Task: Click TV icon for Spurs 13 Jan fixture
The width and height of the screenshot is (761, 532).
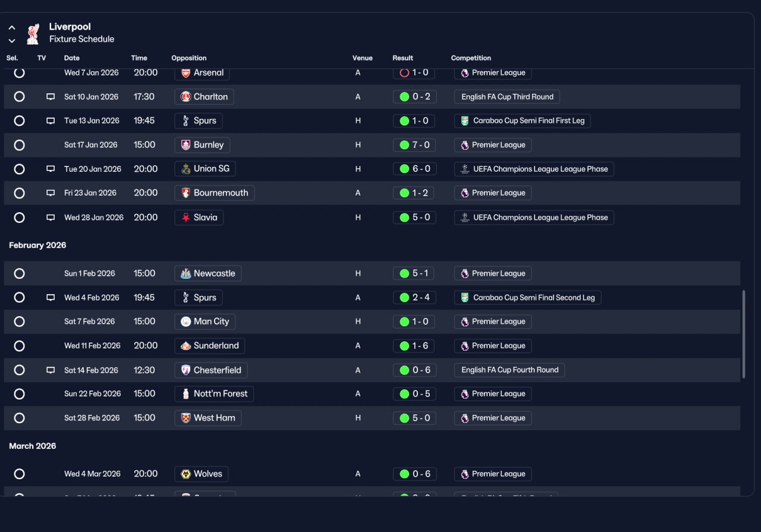Action: click(x=51, y=121)
